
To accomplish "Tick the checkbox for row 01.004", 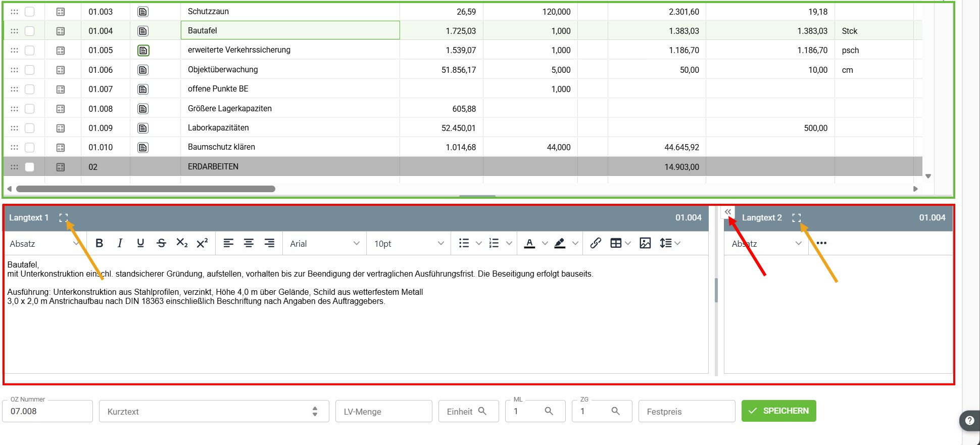I will tap(30, 31).
